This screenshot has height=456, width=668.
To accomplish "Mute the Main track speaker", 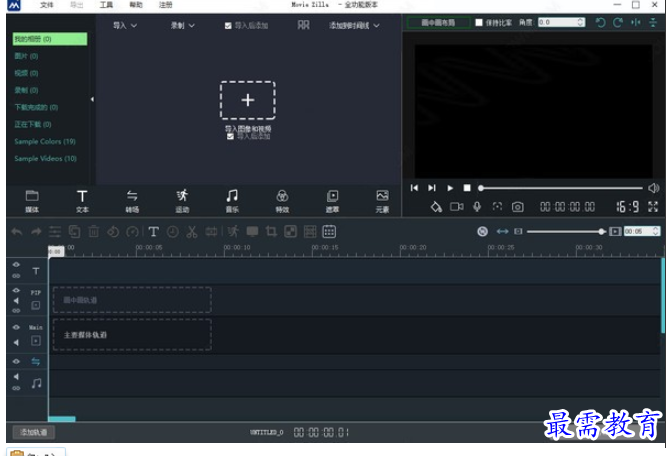I will point(16,342).
